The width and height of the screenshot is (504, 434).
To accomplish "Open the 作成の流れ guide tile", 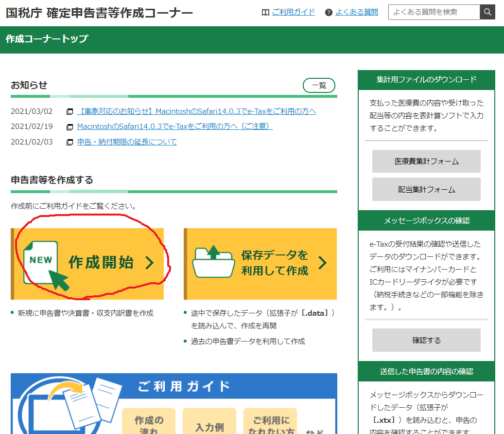I will [x=149, y=421].
